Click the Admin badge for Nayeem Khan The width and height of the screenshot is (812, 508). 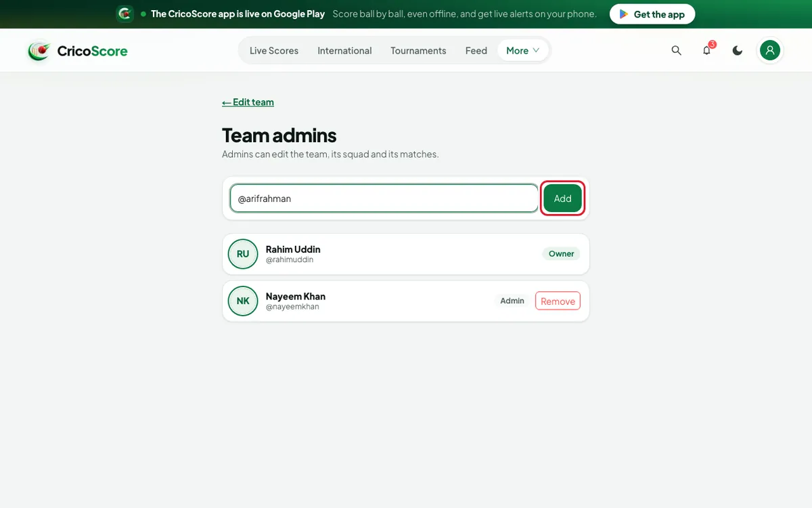(512, 301)
